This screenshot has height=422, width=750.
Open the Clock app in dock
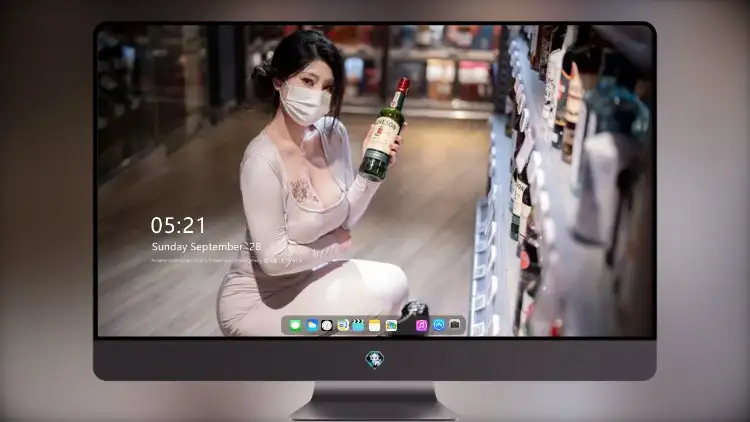tap(327, 326)
